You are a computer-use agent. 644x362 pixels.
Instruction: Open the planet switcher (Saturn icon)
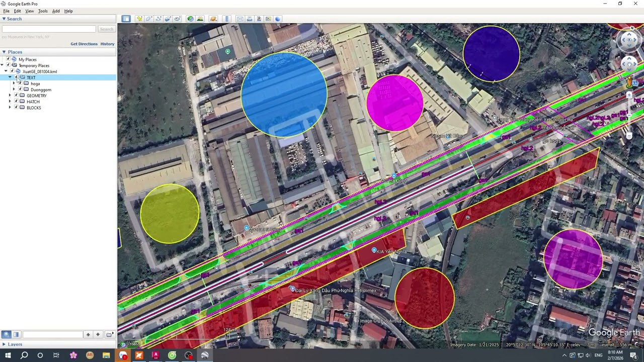(x=213, y=19)
